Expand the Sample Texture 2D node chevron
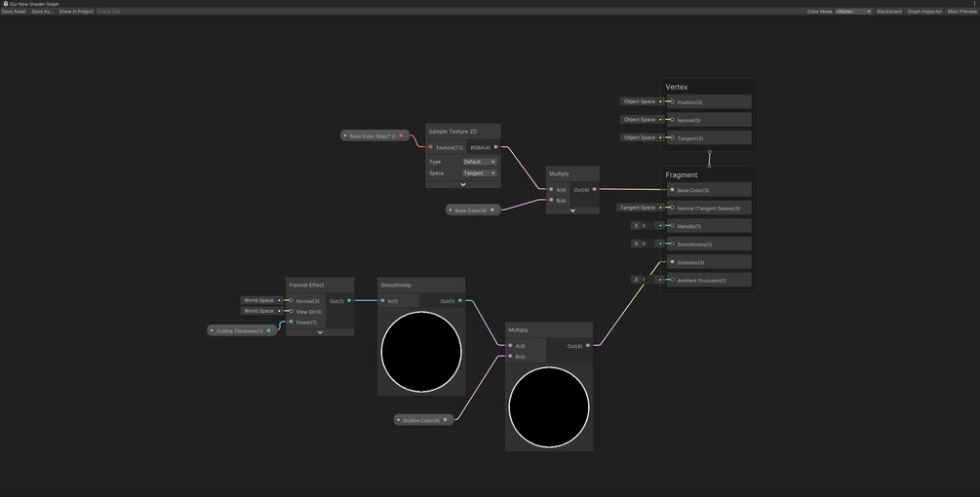The width and height of the screenshot is (980, 497). 463,185
